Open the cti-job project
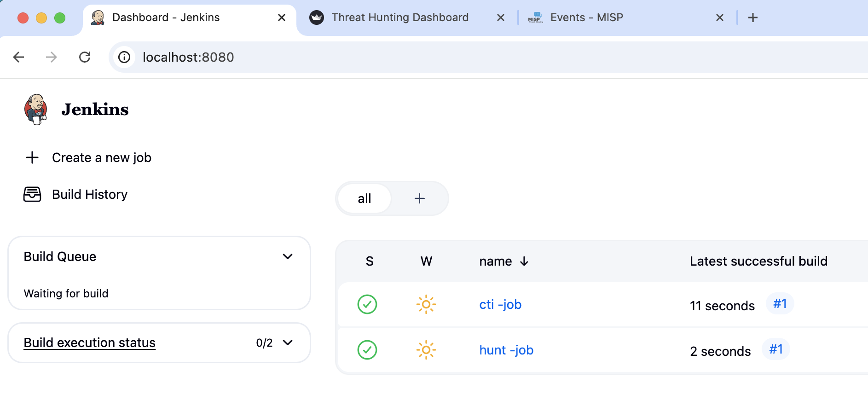868x418 pixels. click(x=500, y=304)
